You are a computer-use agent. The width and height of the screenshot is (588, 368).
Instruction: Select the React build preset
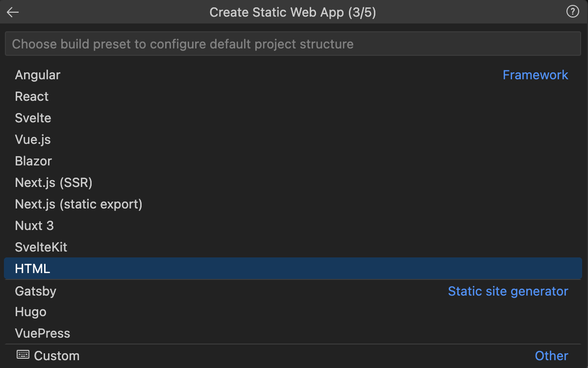coord(31,96)
